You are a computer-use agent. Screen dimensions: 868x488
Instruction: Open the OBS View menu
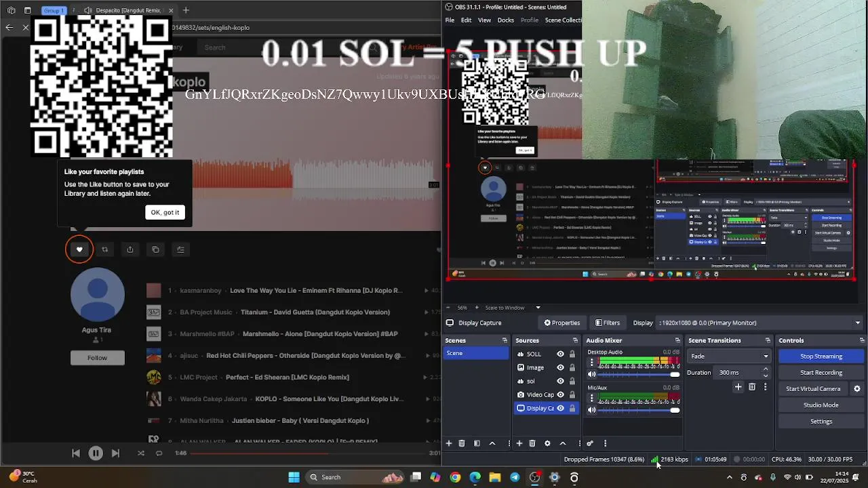tap(484, 20)
